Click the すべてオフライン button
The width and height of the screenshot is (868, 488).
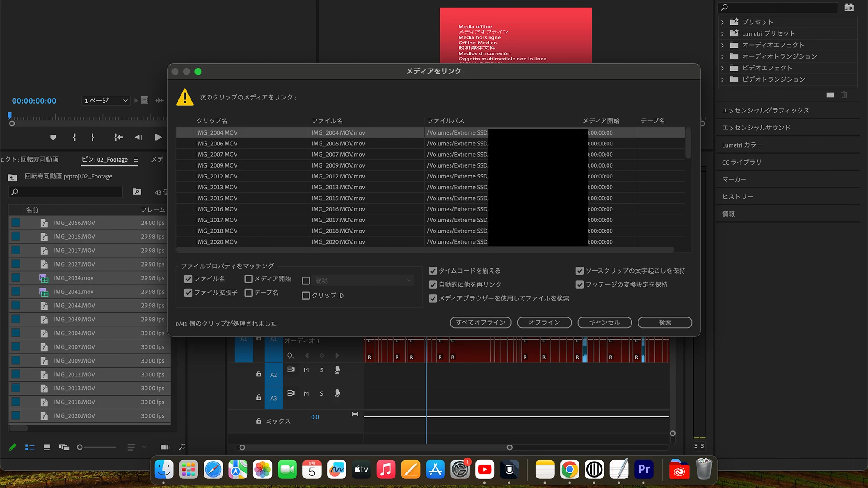pyautogui.click(x=480, y=322)
